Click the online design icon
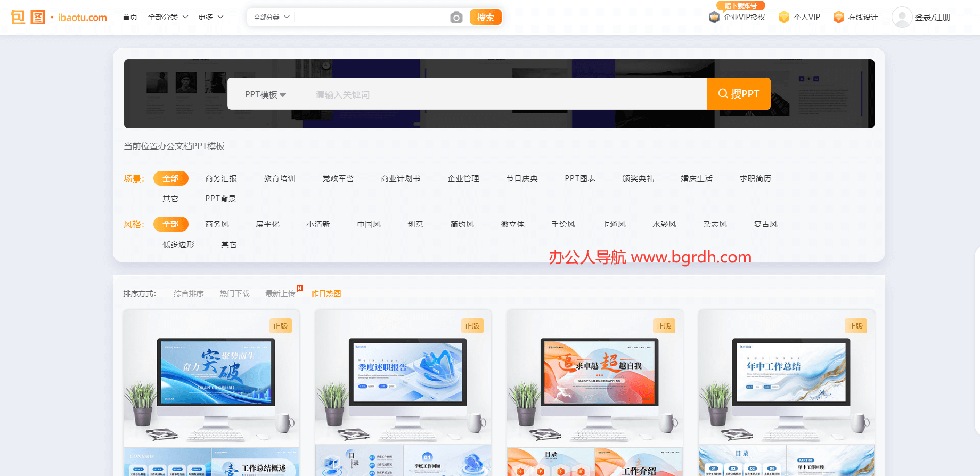Viewport: 980px width, 476px height. click(x=838, y=18)
